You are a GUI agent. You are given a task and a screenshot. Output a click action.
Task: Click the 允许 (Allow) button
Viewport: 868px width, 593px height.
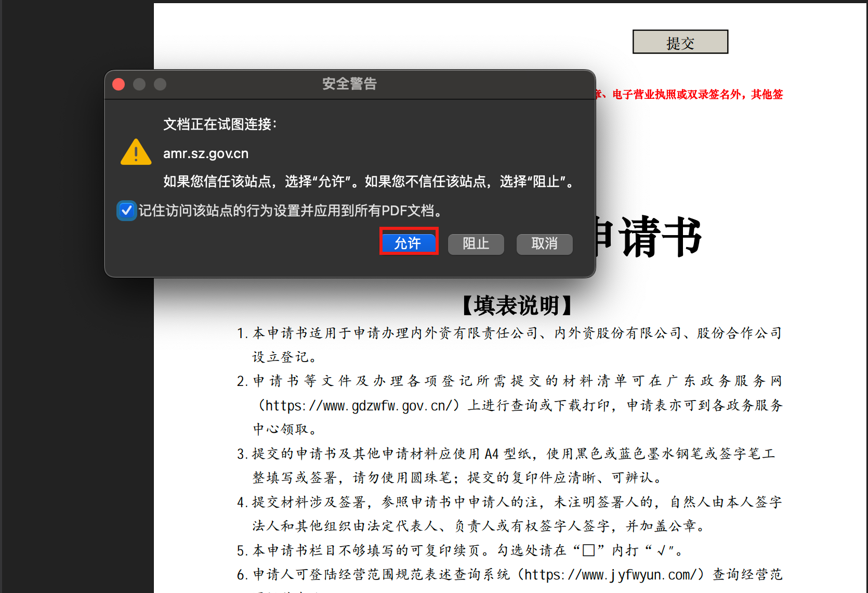click(409, 243)
